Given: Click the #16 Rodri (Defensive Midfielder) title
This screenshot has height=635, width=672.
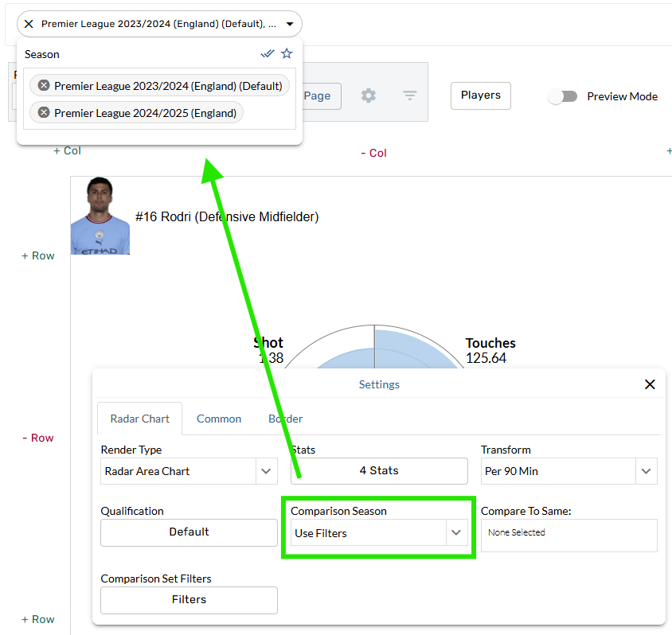Looking at the screenshot, I should 227,216.
